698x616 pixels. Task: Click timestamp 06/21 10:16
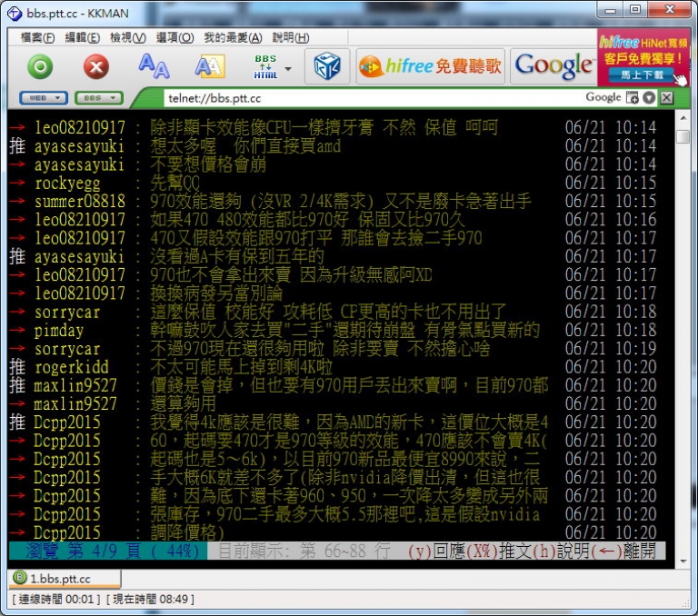(x=611, y=220)
